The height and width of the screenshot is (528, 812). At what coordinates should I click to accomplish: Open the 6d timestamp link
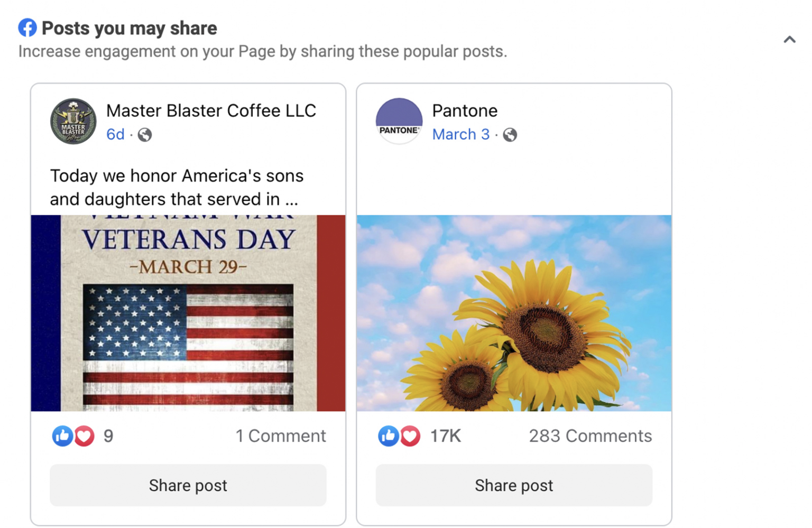[115, 135]
